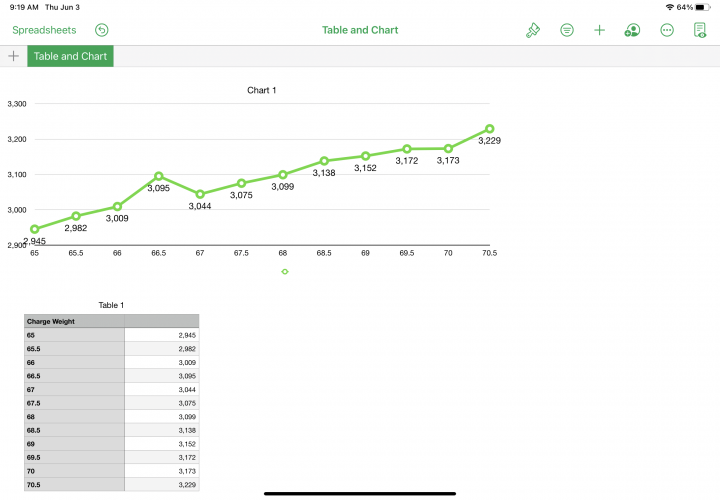Select the Table 1 title
Viewport: 720px width, 500px height.
pyautogui.click(x=111, y=304)
